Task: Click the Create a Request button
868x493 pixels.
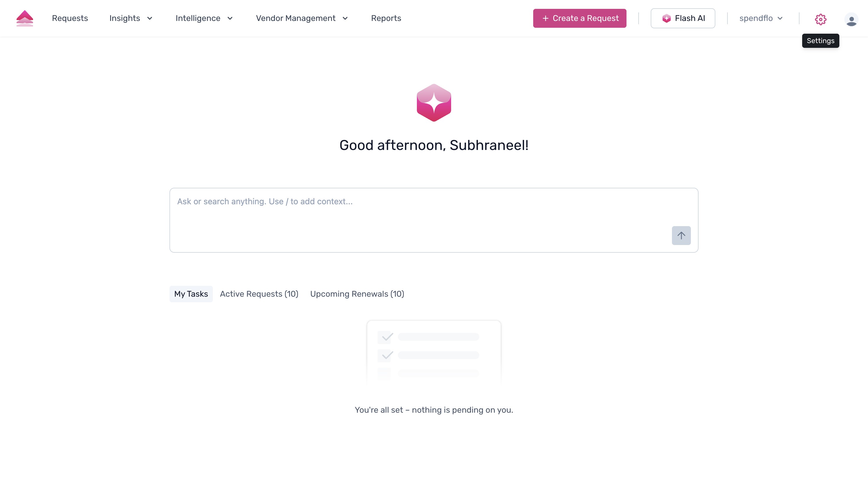Action: pos(579,18)
